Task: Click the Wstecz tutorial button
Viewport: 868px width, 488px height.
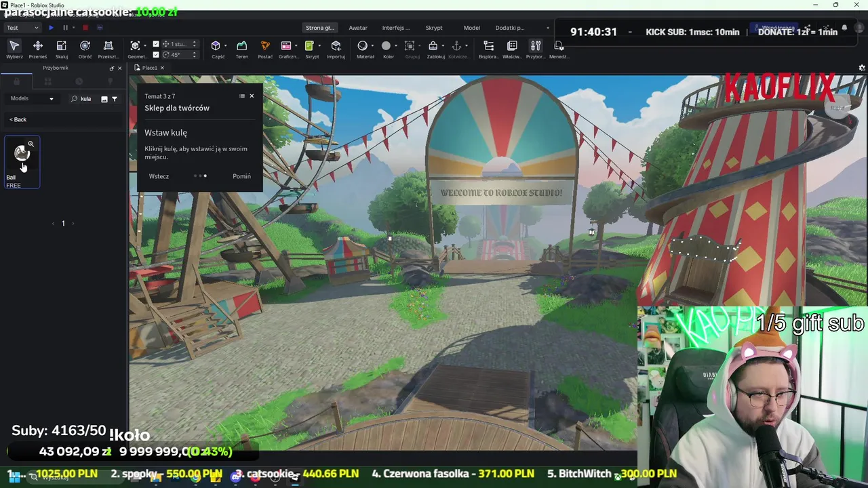Action: tap(159, 176)
